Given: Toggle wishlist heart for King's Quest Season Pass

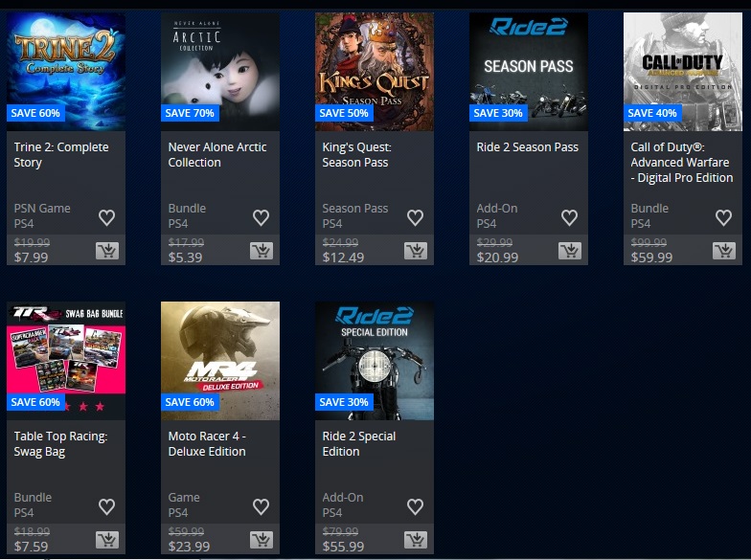Looking at the screenshot, I should tap(416, 218).
